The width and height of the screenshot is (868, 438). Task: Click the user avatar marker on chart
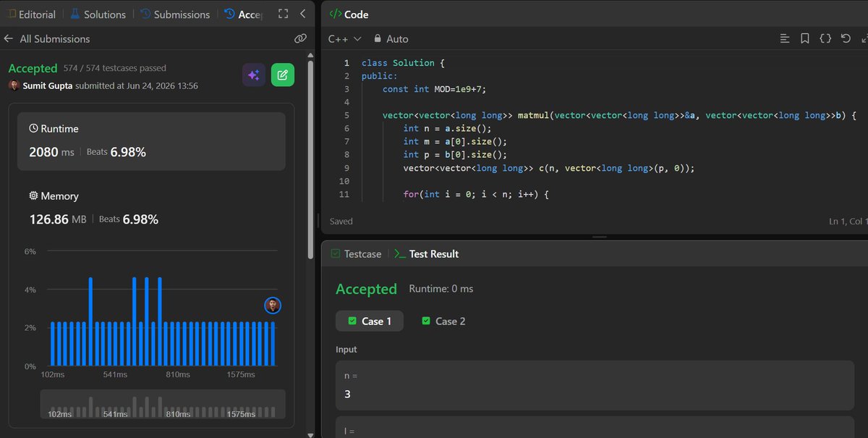click(273, 306)
